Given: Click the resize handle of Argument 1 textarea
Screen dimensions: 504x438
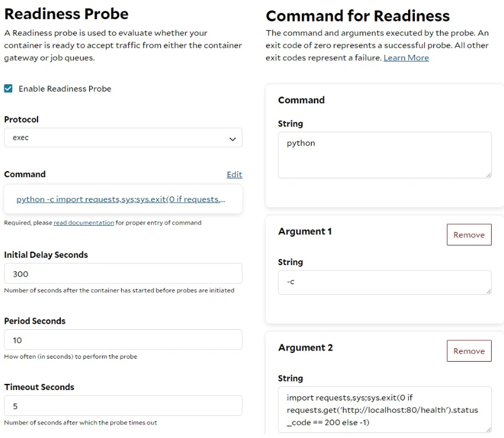Looking at the screenshot, I should pyautogui.click(x=488, y=290).
